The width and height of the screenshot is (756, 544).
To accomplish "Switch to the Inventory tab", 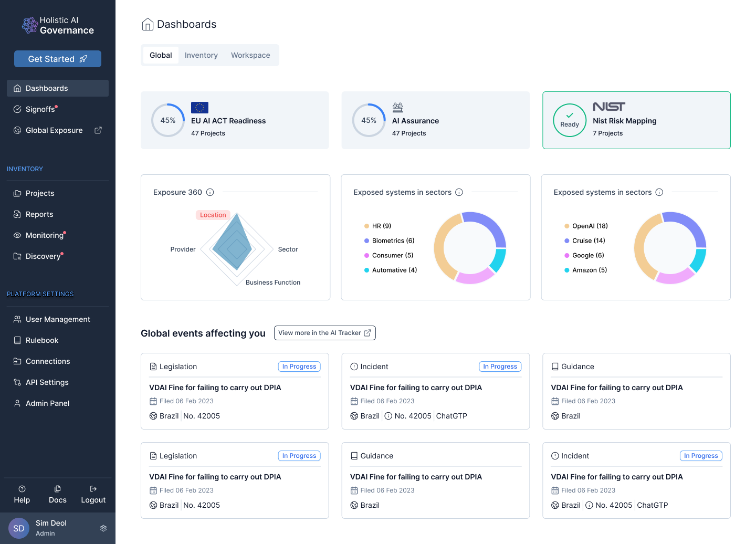I will [x=201, y=55].
